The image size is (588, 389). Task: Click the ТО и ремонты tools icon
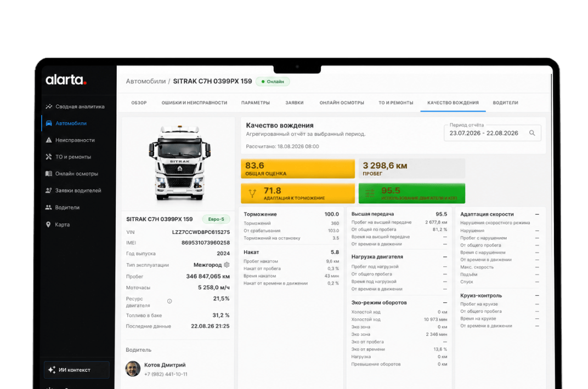(x=49, y=157)
